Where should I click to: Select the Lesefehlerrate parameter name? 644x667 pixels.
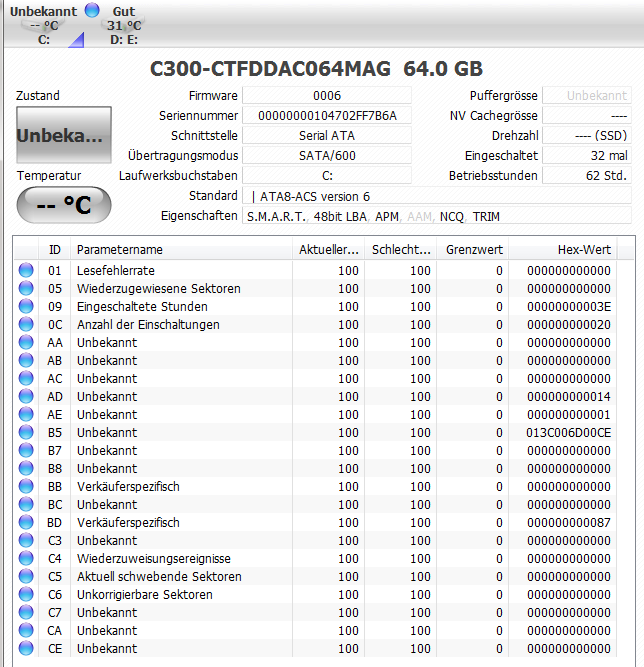[116, 270]
